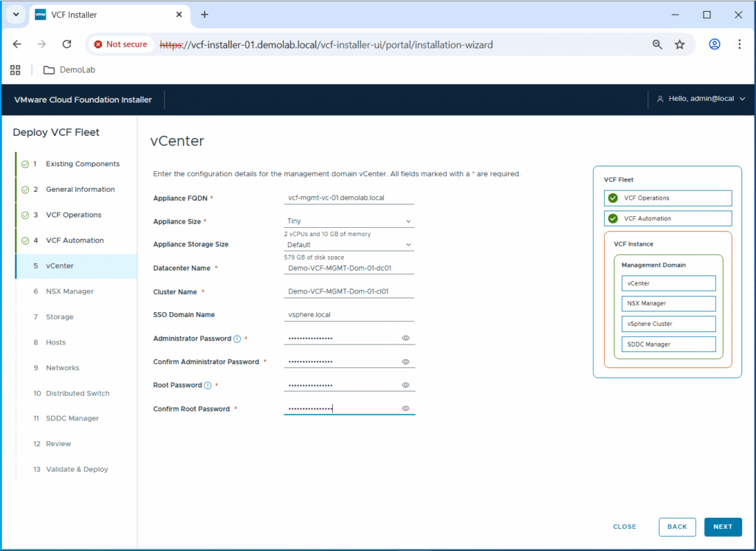The width and height of the screenshot is (756, 551).
Task: Show the Administrator Password with eye icon
Action: coord(405,338)
